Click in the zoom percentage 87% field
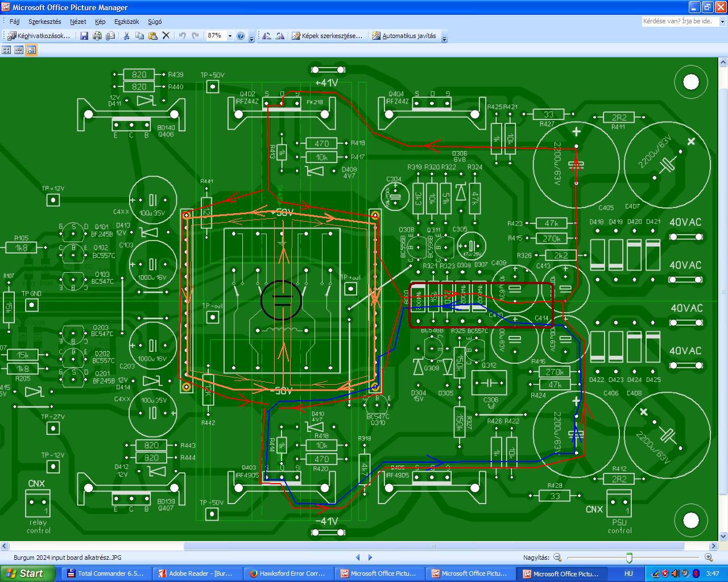Viewport: 728px width, 582px height. pos(216,36)
